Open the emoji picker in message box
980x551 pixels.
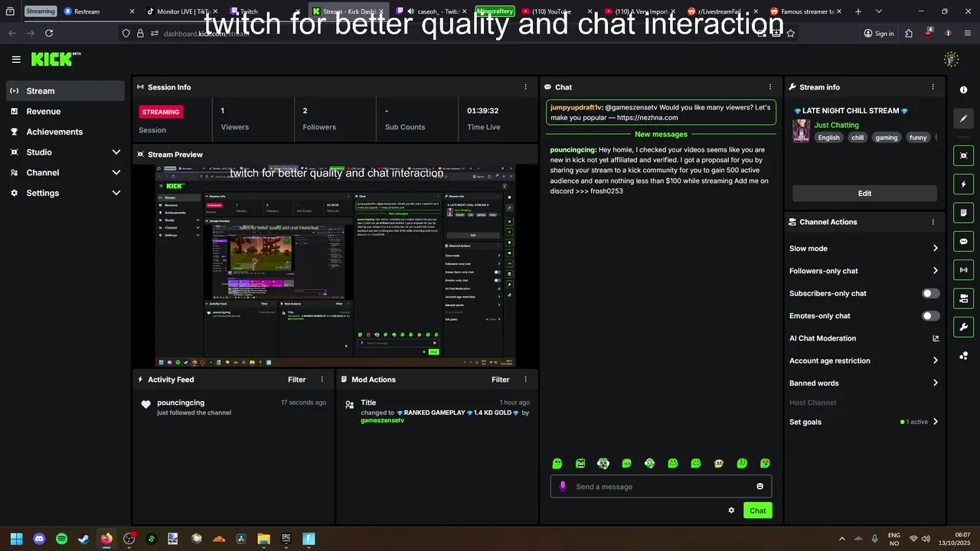759,486
